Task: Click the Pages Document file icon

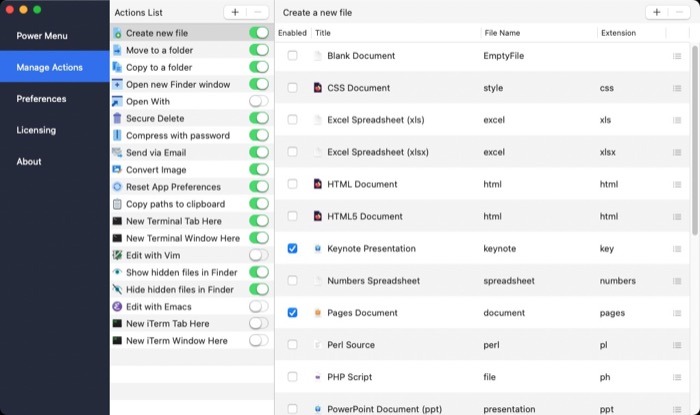Action: coord(317,313)
